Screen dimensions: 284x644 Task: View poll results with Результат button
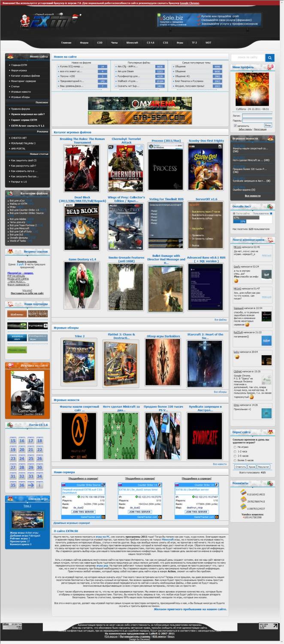pos(263,466)
